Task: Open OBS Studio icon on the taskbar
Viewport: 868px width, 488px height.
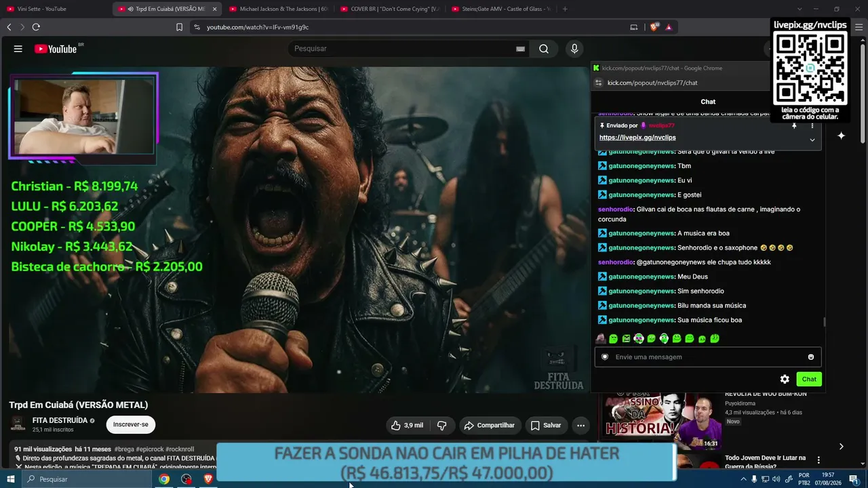Action: click(186, 479)
